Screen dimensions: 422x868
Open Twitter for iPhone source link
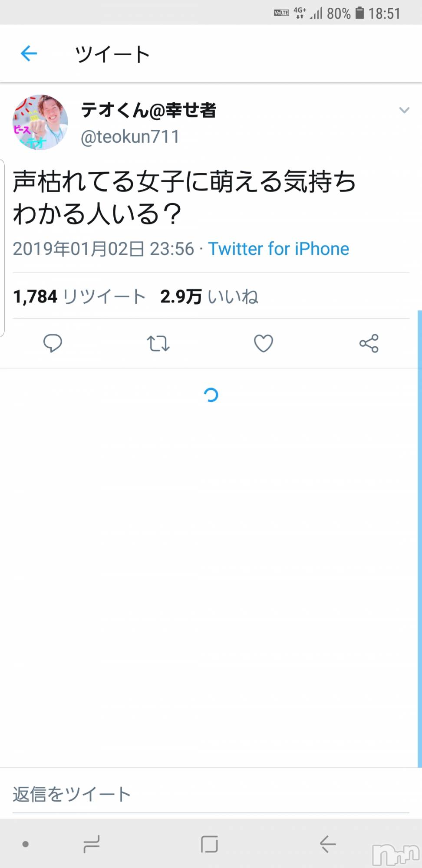coord(279,249)
